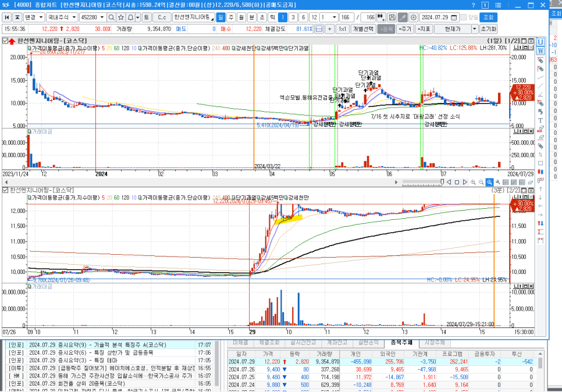The image size is (562, 392).
Task: Toggle checkbox beside upper 한선엔지니어링 chart title
Action: pos(5,41)
